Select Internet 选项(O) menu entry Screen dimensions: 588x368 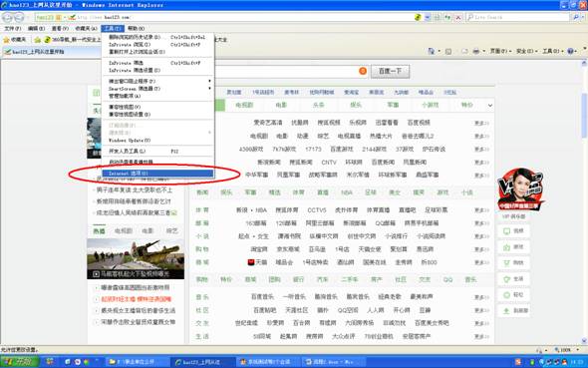[x=157, y=174]
